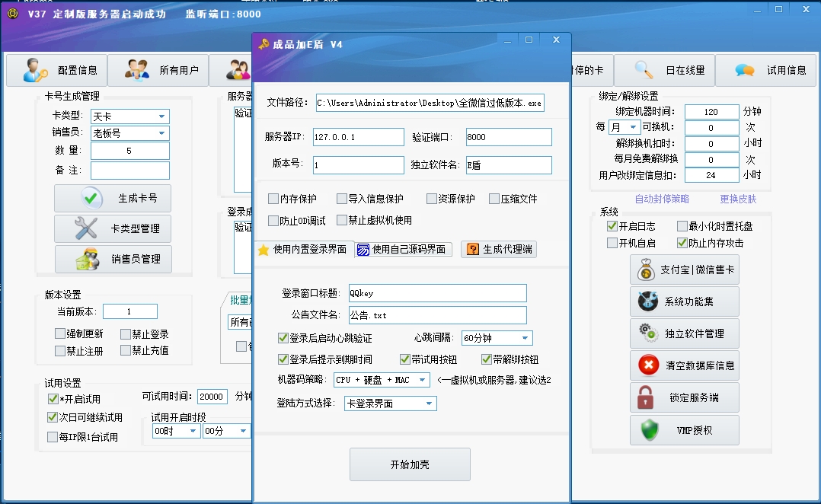Open 00分 minute dropdown in 试用开启时段
This screenshot has width=821, height=504.
coord(226,431)
